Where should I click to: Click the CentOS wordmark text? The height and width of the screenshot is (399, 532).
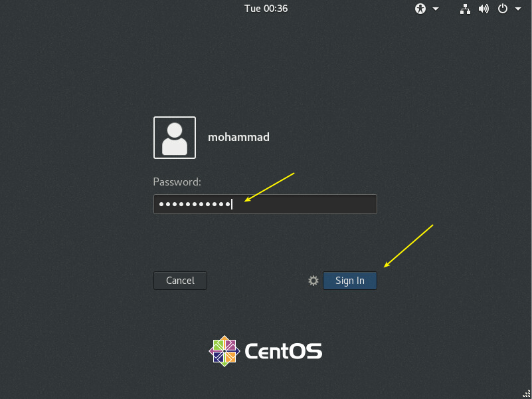(x=283, y=350)
